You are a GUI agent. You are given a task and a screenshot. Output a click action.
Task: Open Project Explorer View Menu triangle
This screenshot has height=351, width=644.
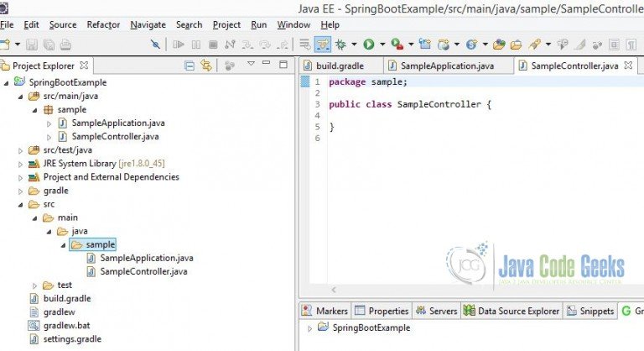[x=251, y=63]
